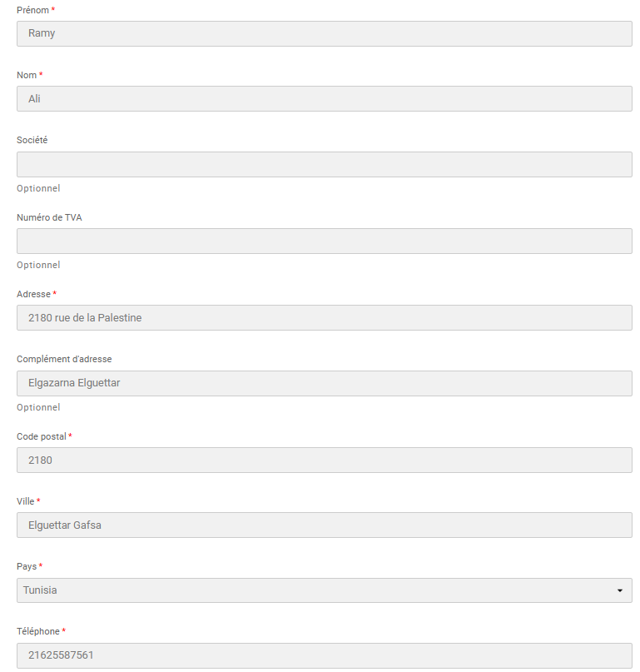Click the Code postal label
Image resolution: width=640 pixels, height=672 pixels.
click(42, 436)
